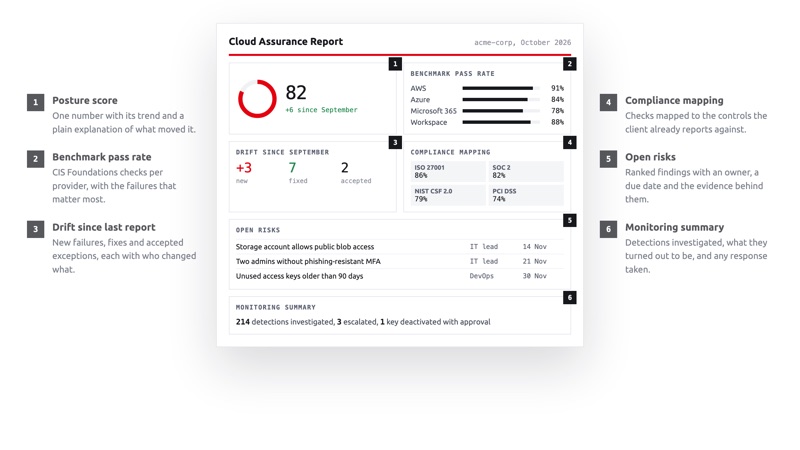Open the PCI DSS 74% compliance tile
This screenshot has width=800, height=450.
pyautogui.click(x=526, y=195)
